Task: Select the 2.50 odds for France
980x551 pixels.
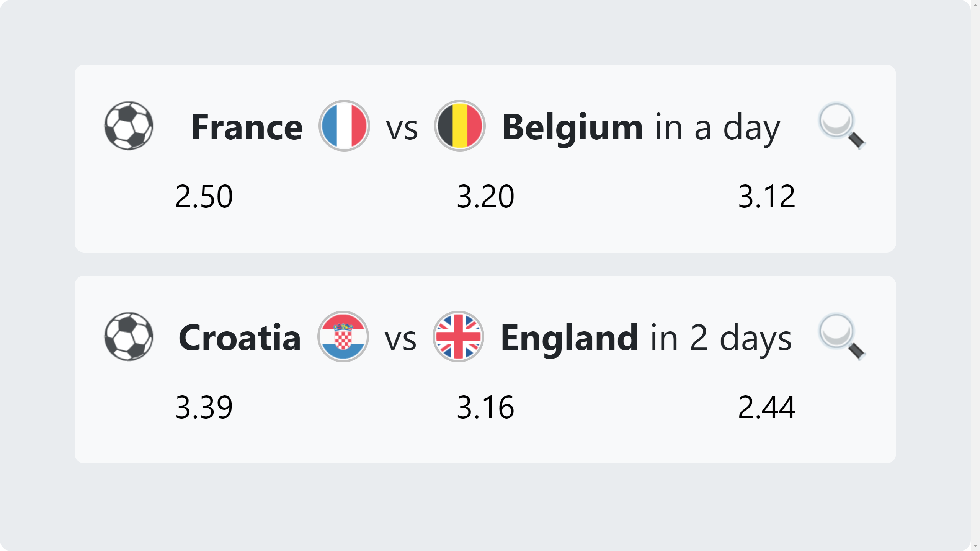Action: point(204,196)
